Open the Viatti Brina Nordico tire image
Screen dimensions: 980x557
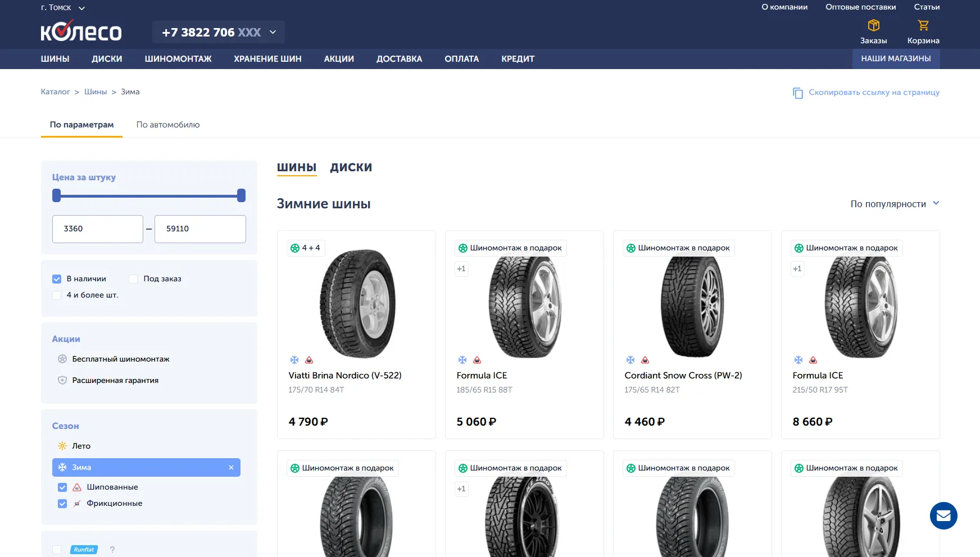pos(357,304)
